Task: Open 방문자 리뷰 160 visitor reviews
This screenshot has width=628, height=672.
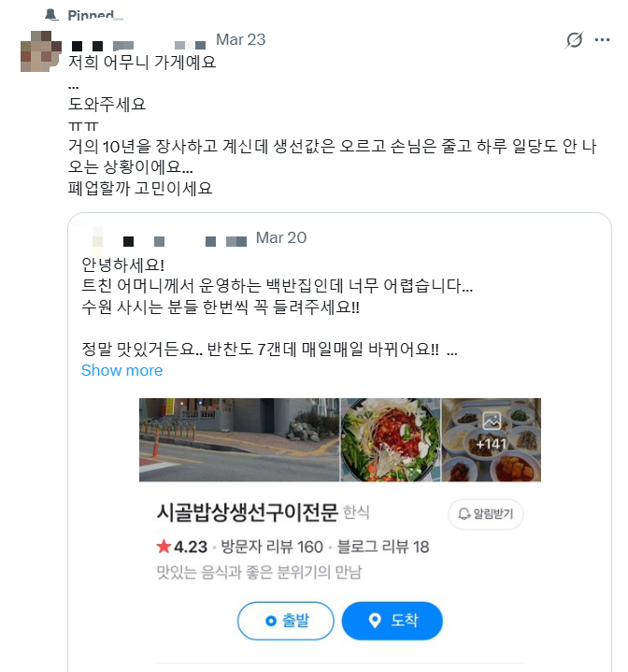Action: click(x=272, y=547)
